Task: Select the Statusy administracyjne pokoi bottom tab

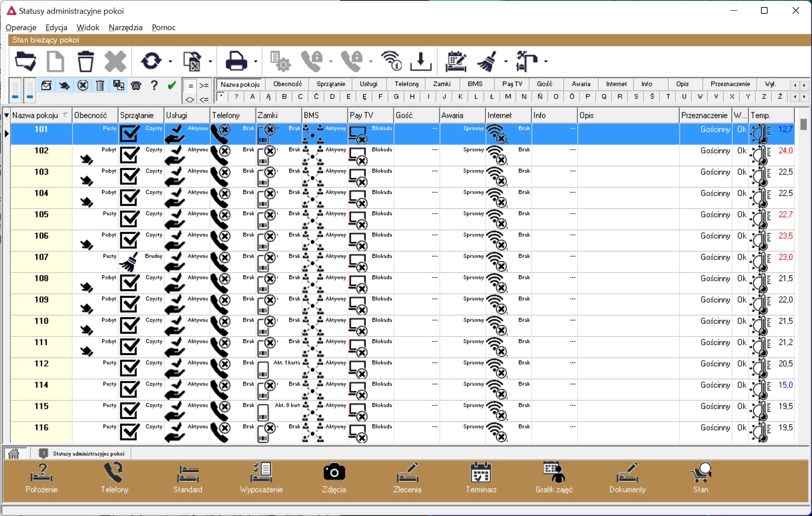Action: click(82, 453)
